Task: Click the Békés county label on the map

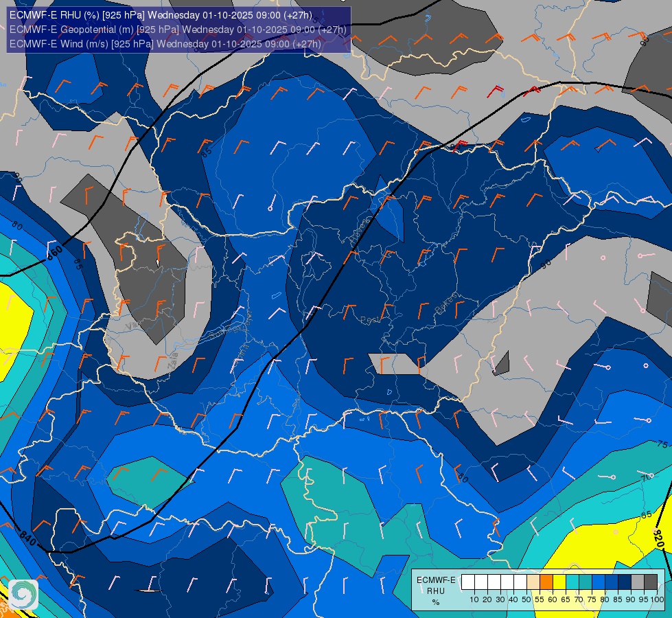Action: click(445, 304)
